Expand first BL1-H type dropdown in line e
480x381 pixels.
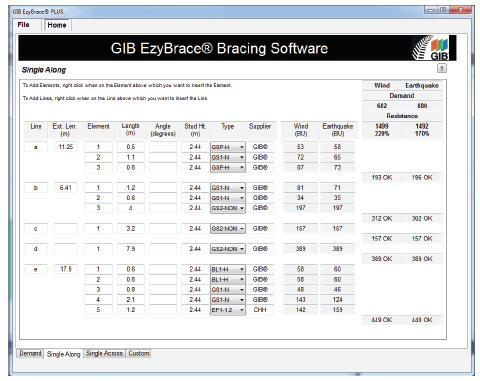[x=228, y=269]
